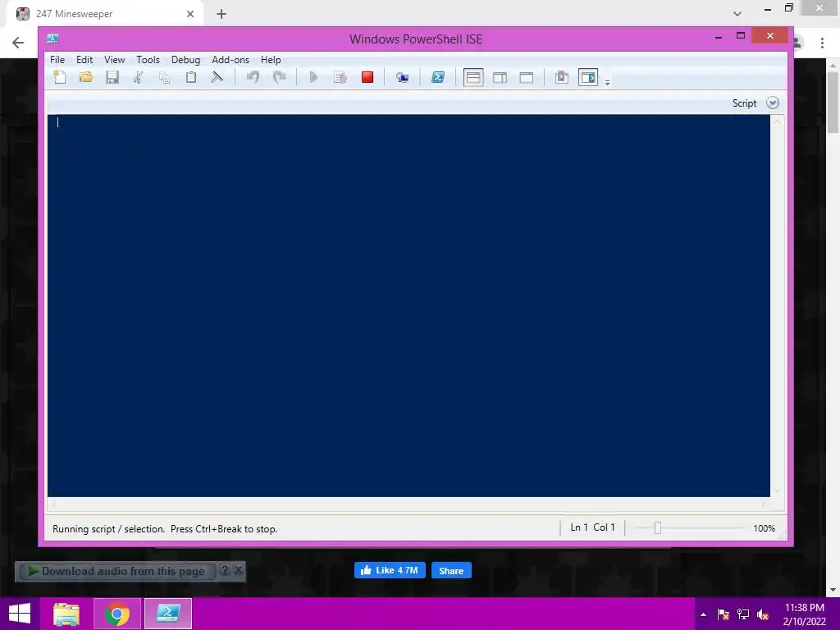Screen dimensions: 840x630
Task: Redo the last edit in PowerShell ISE
Action: pyautogui.click(x=279, y=77)
